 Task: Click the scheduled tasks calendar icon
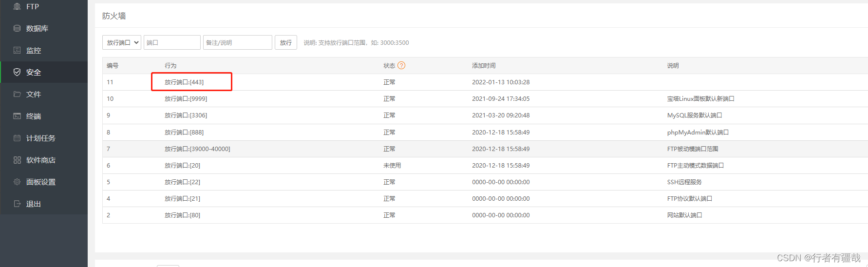pyautogui.click(x=17, y=138)
